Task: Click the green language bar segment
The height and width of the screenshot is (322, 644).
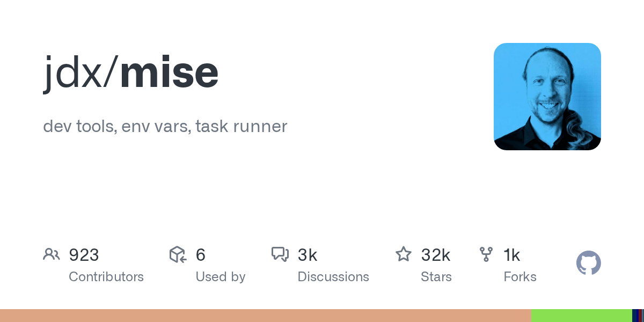Action: (582, 316)
